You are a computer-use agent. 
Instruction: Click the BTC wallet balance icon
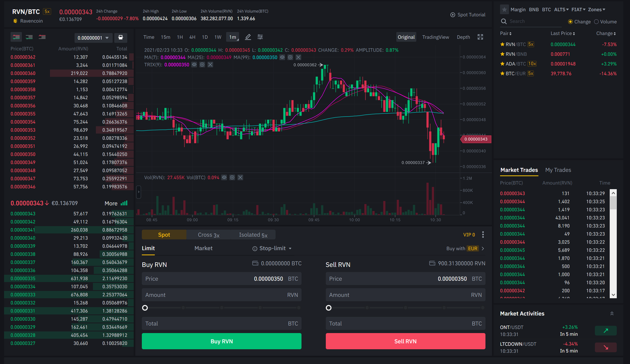(255, 264)
